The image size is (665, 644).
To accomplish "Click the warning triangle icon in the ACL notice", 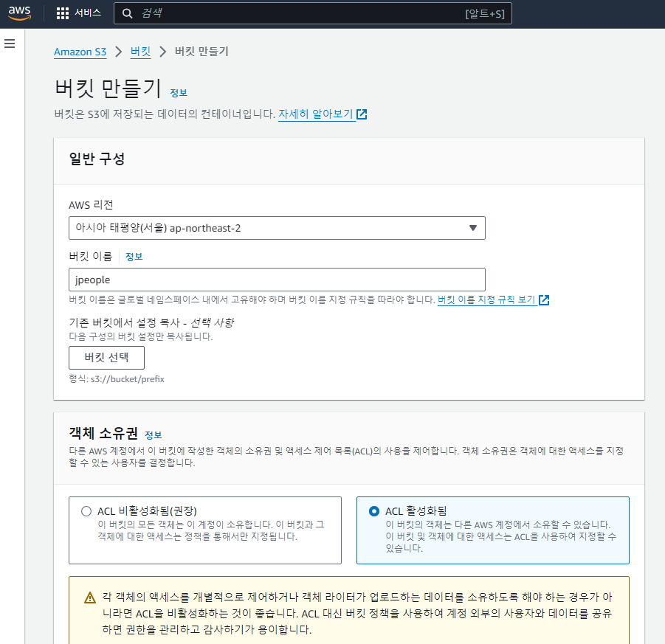I will click(90, 598).
